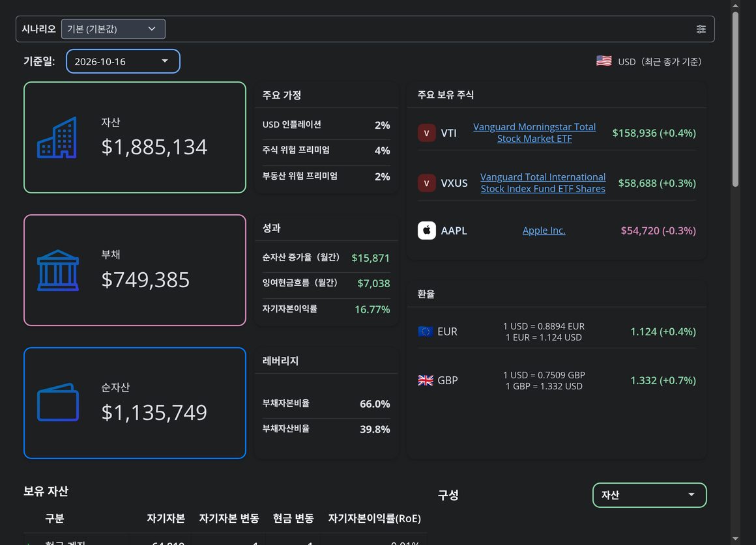Click the 현금 변동 column header
This screenshot has height=545, width=756.
293,518
